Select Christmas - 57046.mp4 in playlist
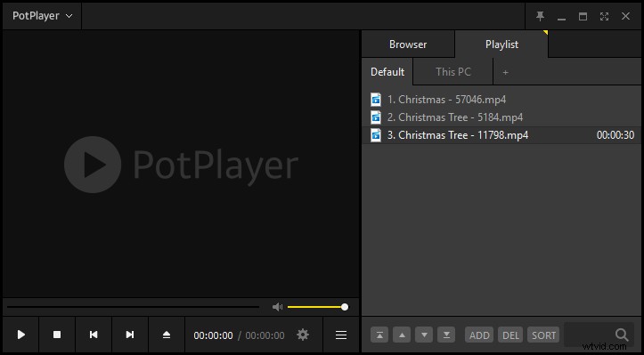The image size is (644, 355). 501,100
